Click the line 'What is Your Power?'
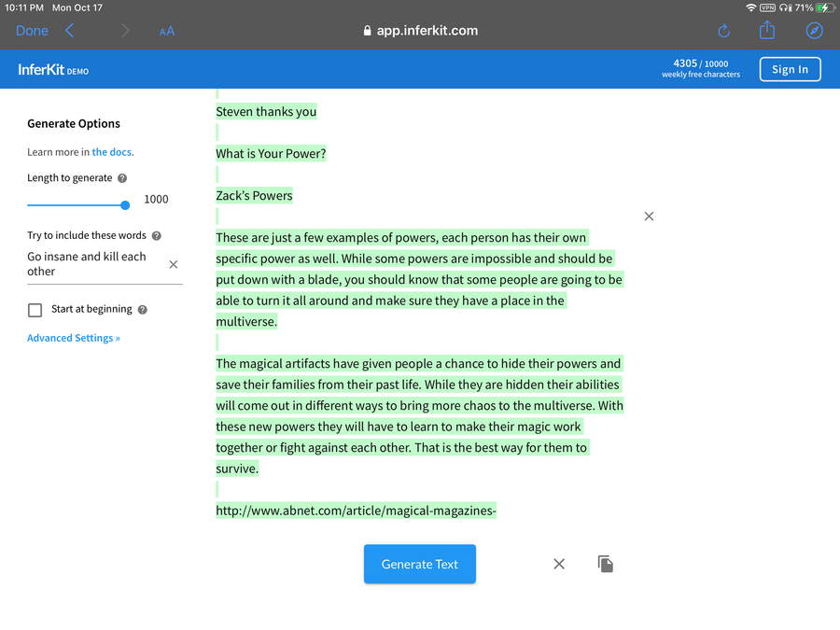The height and width of the screenshot is (630, 840). pyautogui.click(x=271, y=154)
